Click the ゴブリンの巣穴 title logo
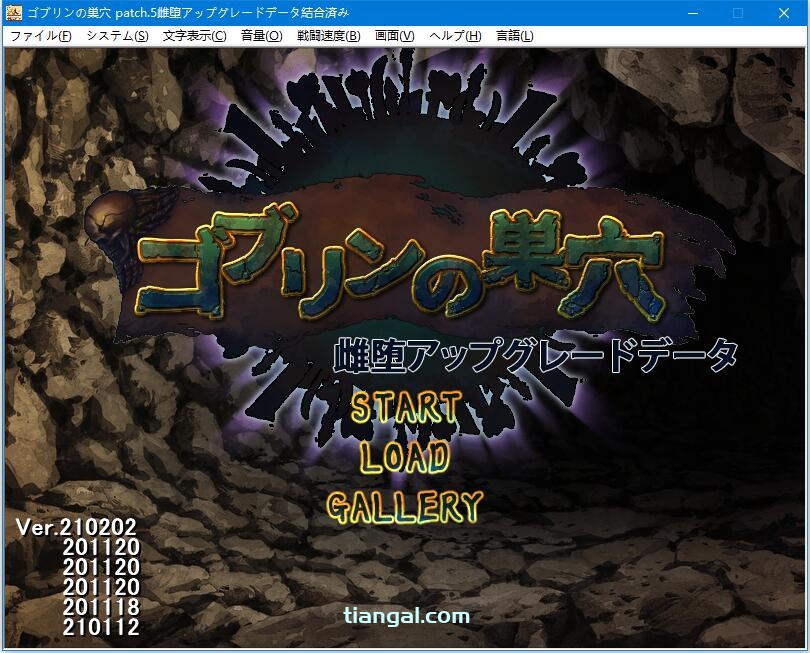 pos(400,265)
